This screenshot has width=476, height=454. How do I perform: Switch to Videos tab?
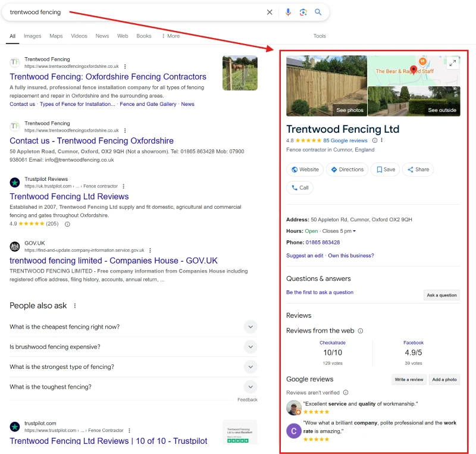(x=79, y=36)
